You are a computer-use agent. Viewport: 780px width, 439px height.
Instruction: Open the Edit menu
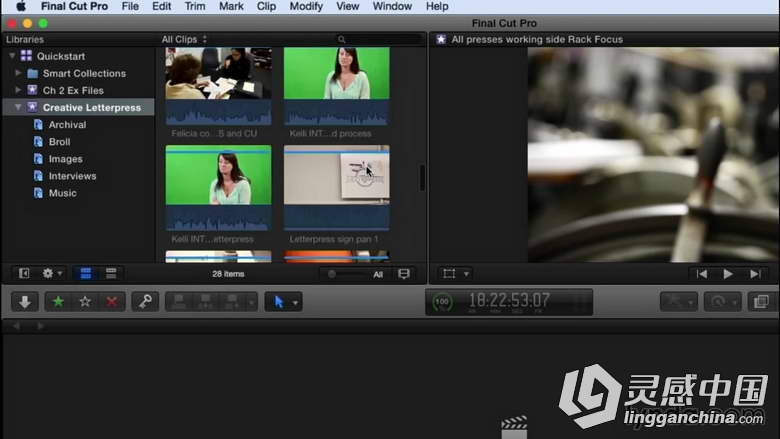[162, 6]
